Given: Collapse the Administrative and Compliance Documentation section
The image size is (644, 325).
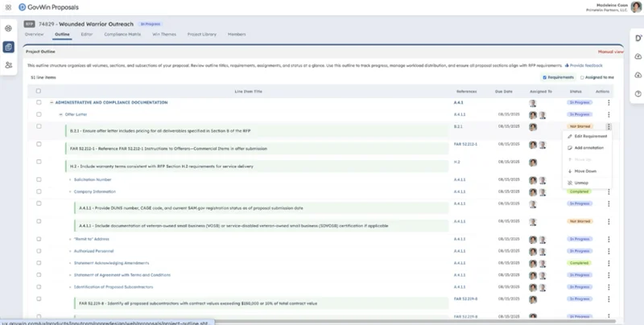Looking at the screenshot, I should (x=52, y=103).
